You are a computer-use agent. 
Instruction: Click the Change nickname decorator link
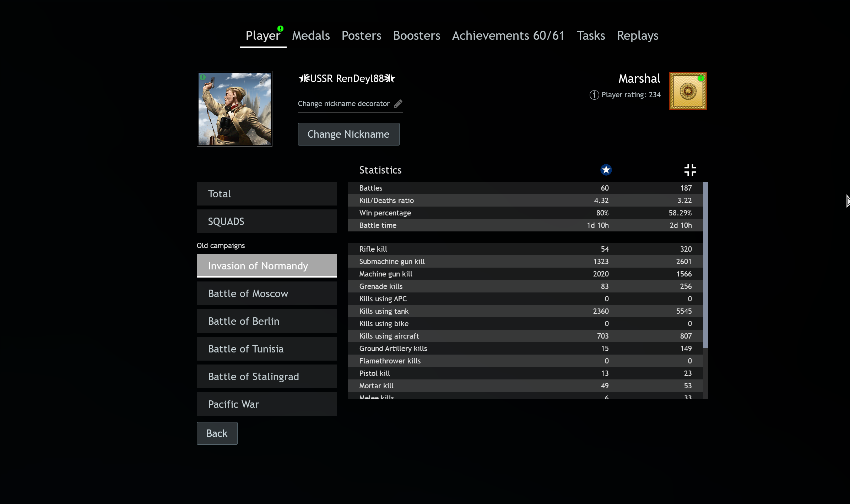[x=343, y=104]
